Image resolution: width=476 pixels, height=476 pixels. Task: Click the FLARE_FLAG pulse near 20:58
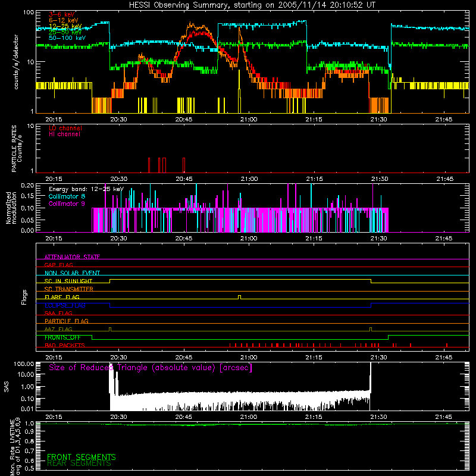240,297
